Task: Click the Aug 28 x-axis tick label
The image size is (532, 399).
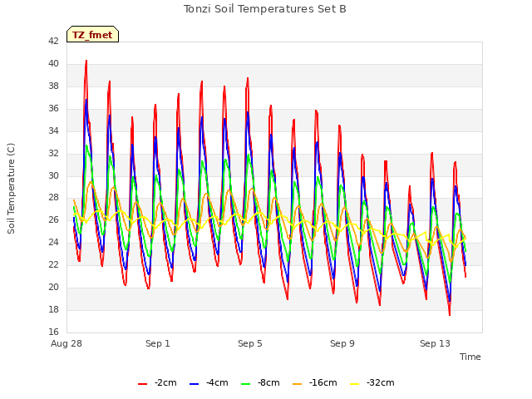Action: pos(66,343)
